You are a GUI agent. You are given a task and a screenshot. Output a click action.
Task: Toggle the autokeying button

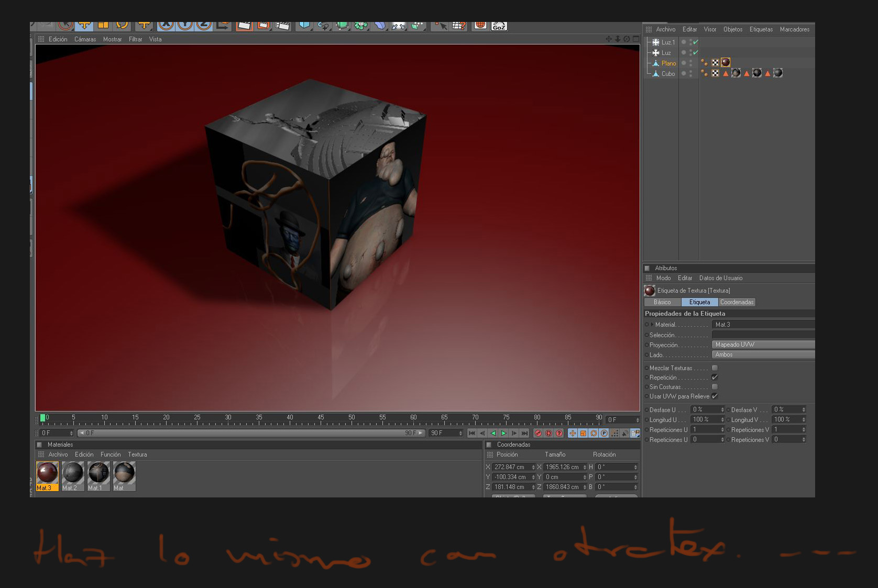[x=548, y=433]
